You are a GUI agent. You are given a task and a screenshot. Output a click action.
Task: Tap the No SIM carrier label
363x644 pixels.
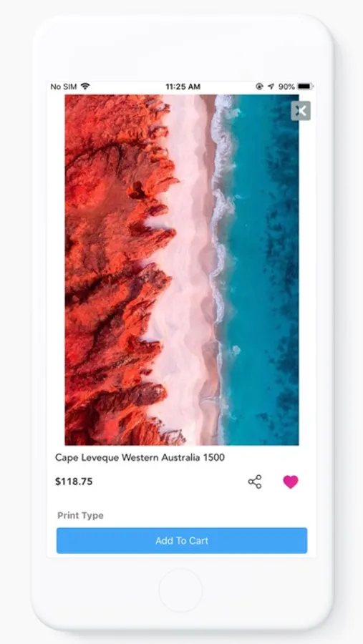[x=64, y=87]
